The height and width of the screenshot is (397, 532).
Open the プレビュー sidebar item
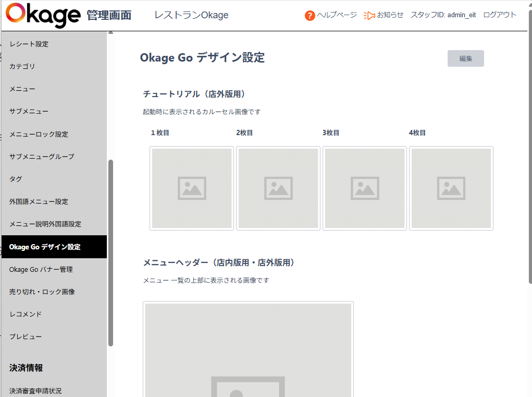point(25,337)
